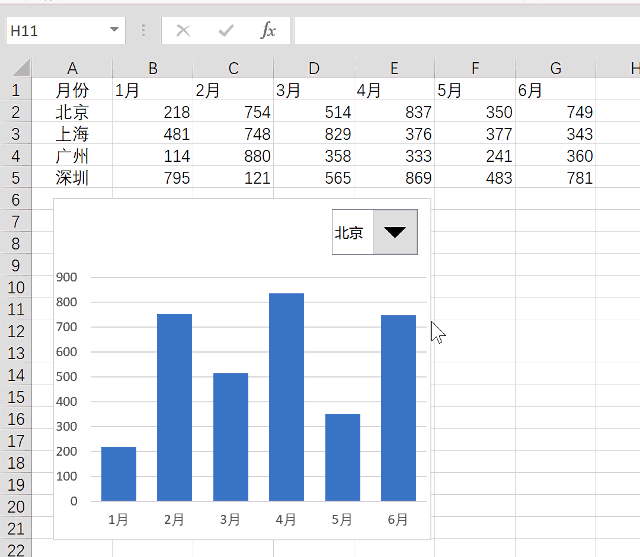Viewport: 640px width, 557px height.
Task: Click the 1月 bar in the chart
Action: coord(118,474)
